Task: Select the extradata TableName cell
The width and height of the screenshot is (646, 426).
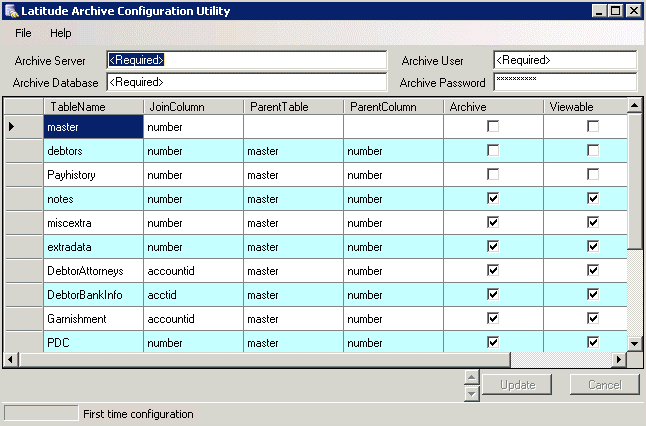Action: pyautogui.click(x=94, y=247)
